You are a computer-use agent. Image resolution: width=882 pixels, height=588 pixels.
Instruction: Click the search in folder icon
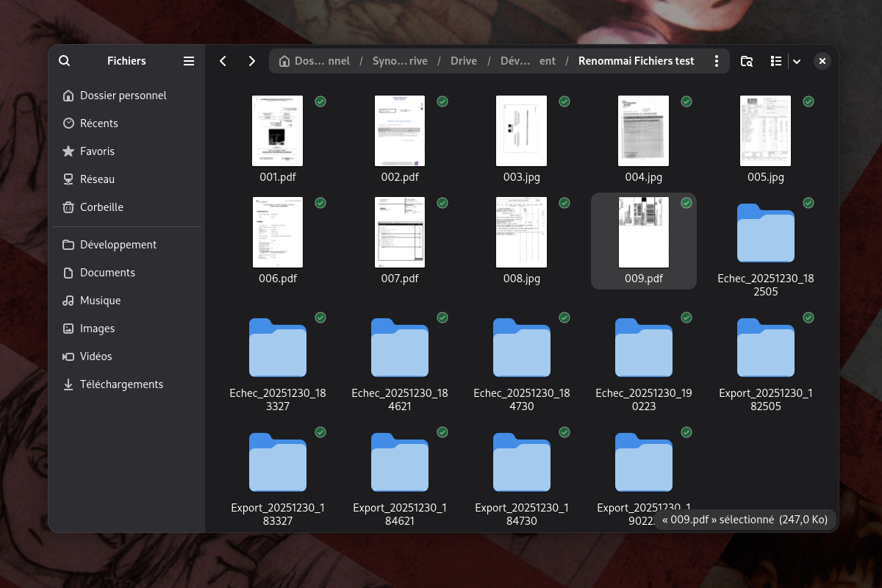click(746, 61)
